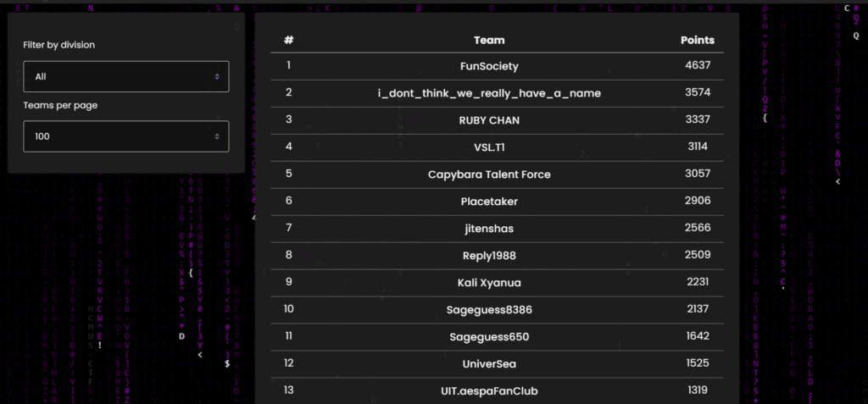Click the arrows icon in the 100 selector
Viewport: 868px width, 404px height.
(x=218, y=136)
